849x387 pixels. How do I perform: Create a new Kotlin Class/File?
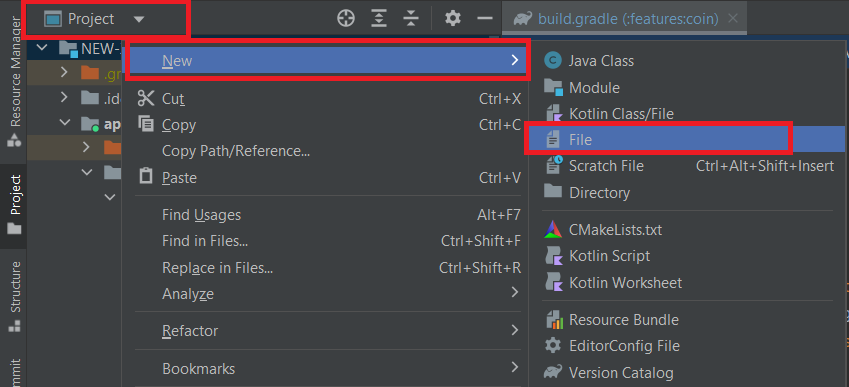pos(687,114)
